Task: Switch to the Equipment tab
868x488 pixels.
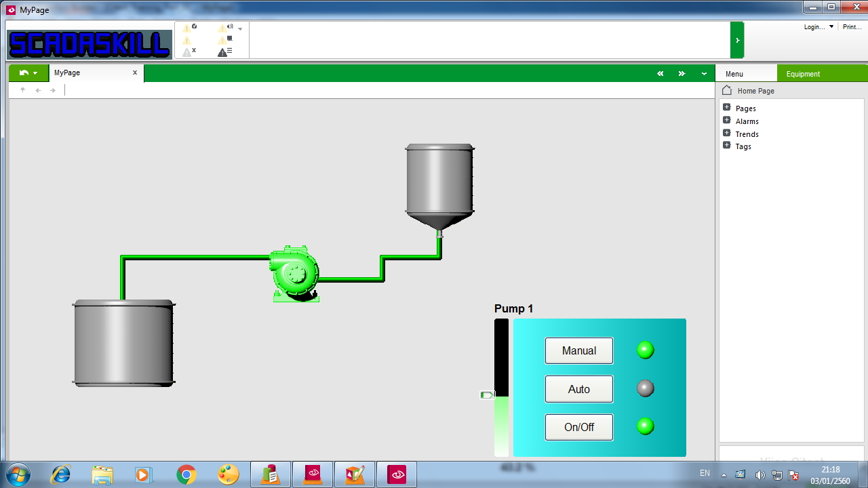Action: pos(803,73)
